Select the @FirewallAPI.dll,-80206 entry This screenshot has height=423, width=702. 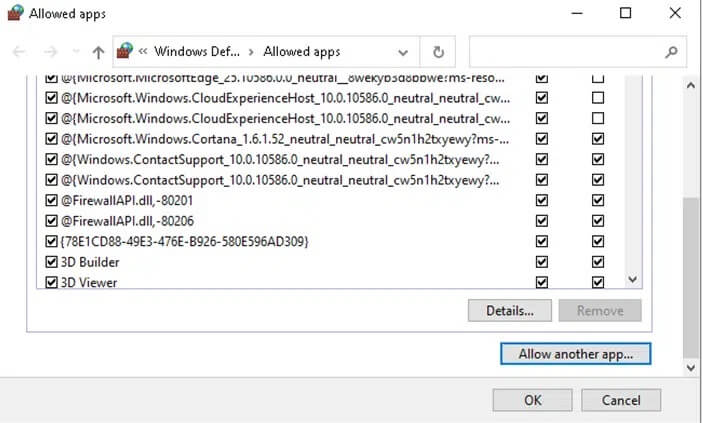[x=127, y=221]
